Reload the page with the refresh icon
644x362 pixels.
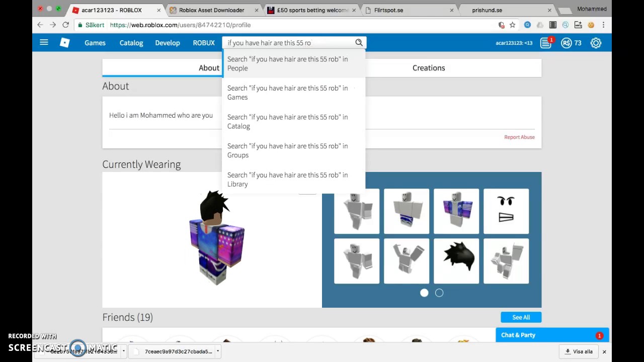tap(65, 25)
